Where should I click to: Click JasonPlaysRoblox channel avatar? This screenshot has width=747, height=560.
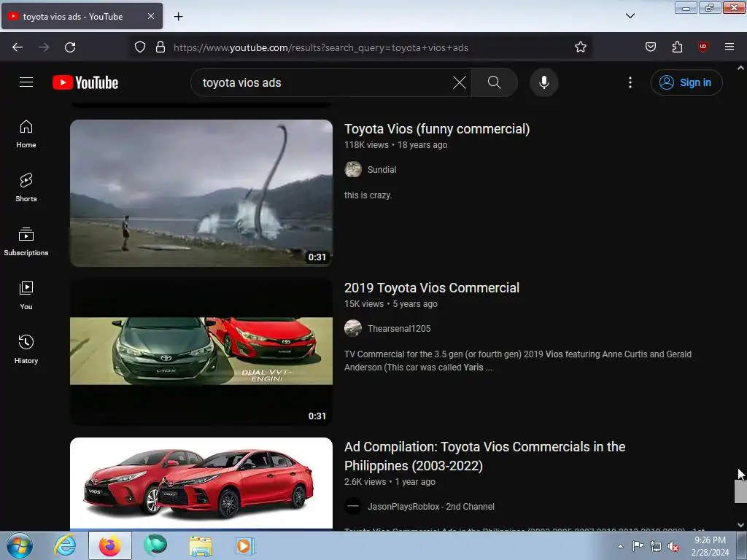[x=353, y=506]
